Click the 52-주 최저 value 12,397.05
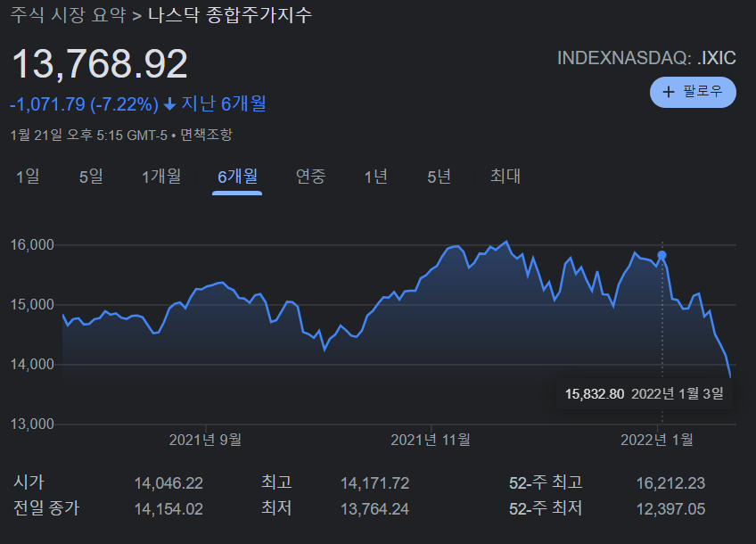Screen dimensions: 756x544 pos(670,509)
